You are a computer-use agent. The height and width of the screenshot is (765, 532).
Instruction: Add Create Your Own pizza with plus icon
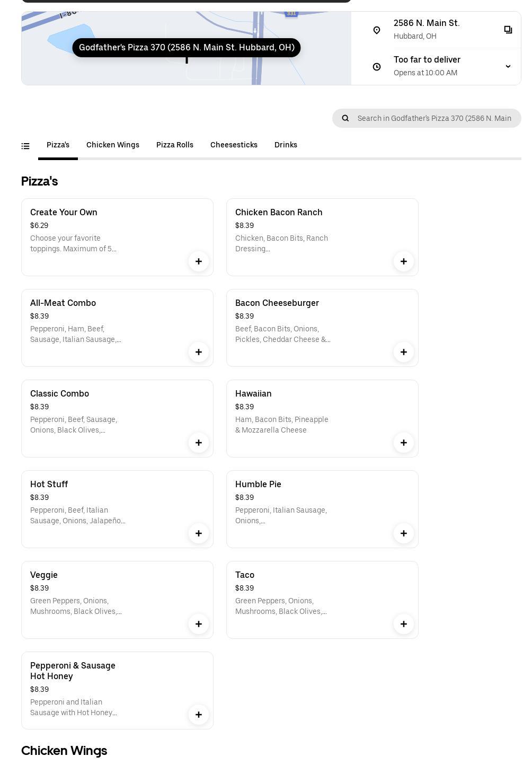199,261
